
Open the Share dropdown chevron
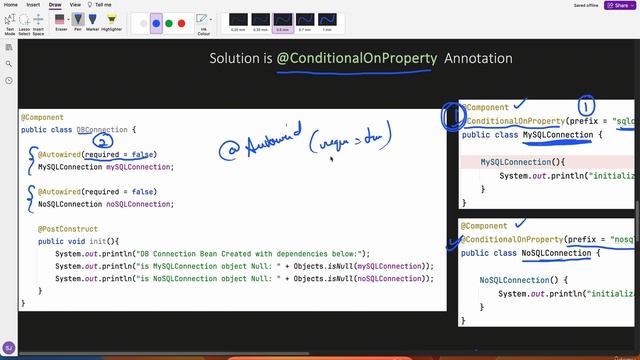tap(633, 5)
